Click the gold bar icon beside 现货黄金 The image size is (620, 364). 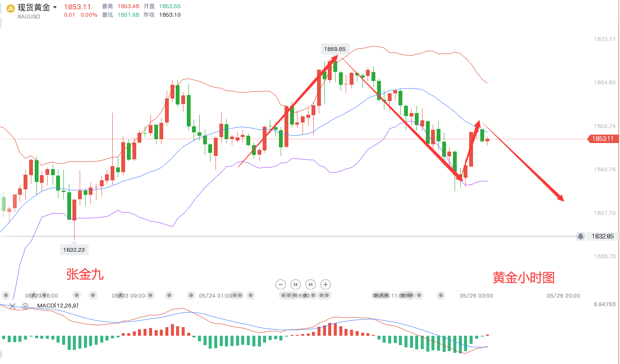click(11, 8)
